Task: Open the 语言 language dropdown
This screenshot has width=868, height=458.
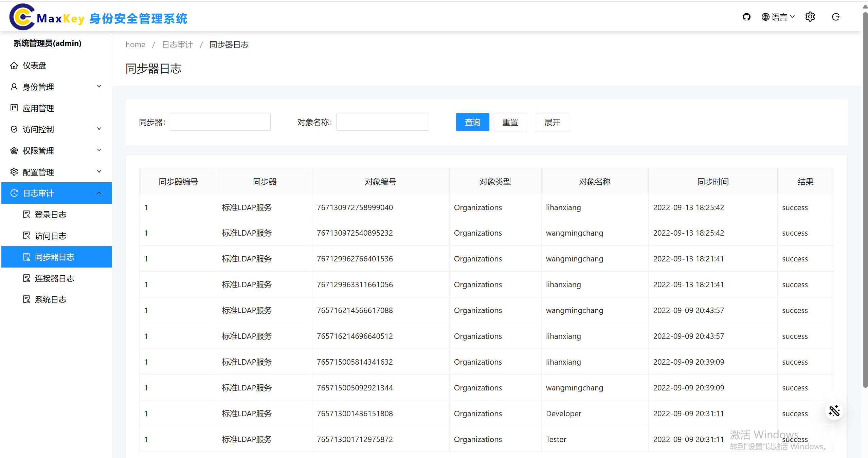Action: [x=778, y=17]
